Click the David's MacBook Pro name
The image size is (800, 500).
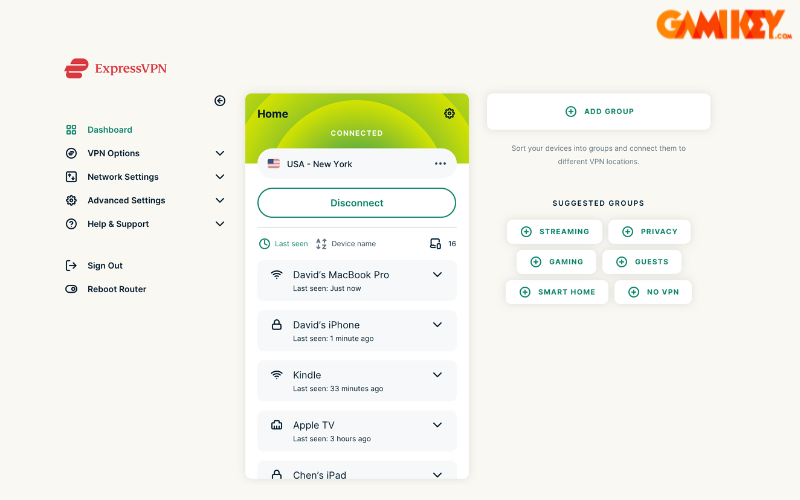click(341, 274)
